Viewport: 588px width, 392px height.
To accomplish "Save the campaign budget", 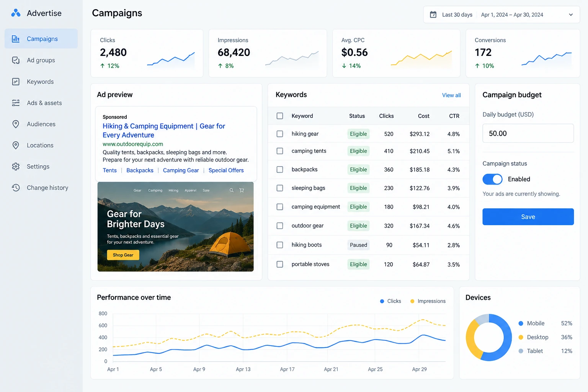I will pos(528,217).
